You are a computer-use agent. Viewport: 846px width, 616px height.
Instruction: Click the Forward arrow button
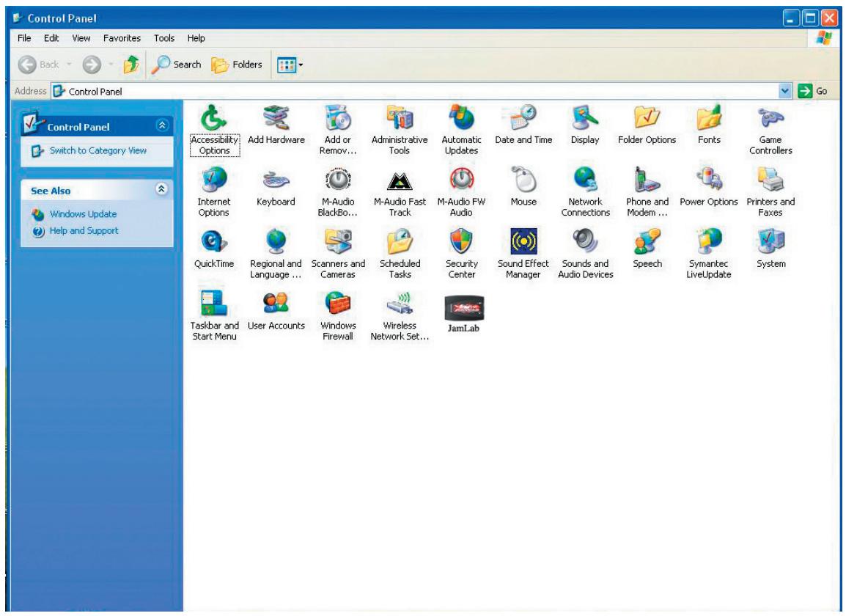pyautogui.click(x=92, y=65)
